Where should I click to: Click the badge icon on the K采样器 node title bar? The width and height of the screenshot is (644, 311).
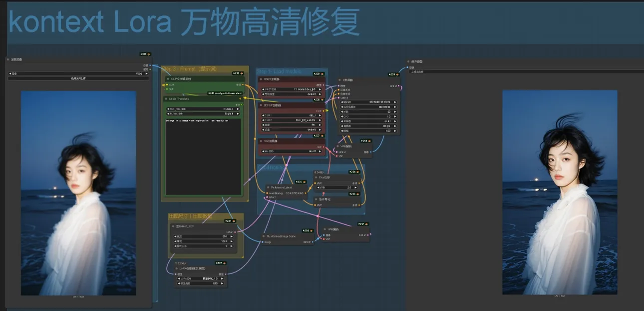[x=397, y=74]
